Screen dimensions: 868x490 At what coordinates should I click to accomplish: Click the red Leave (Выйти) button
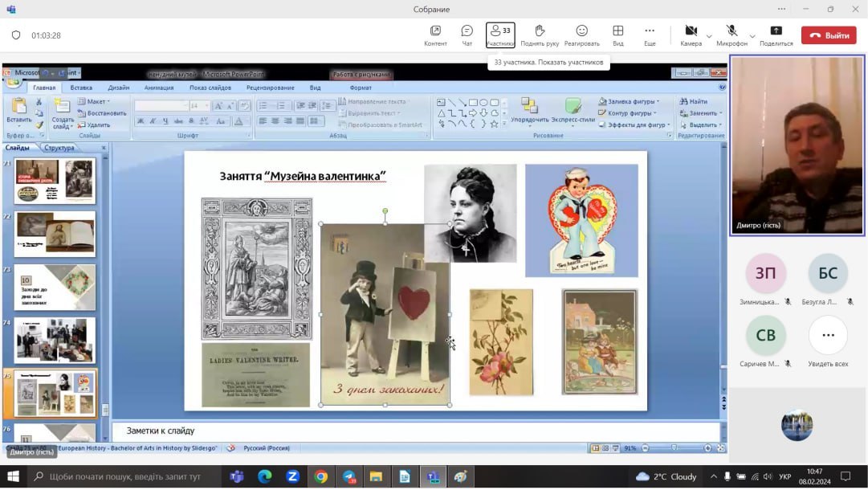click(x=829, y=35)
